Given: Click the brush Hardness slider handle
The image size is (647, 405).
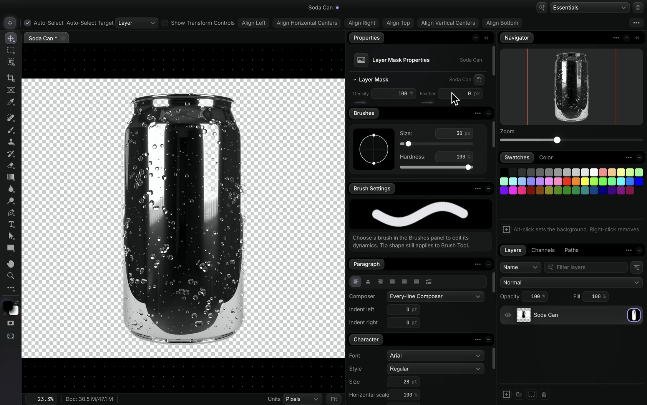Looking at the screenshot, I should [x=468, y=167].
